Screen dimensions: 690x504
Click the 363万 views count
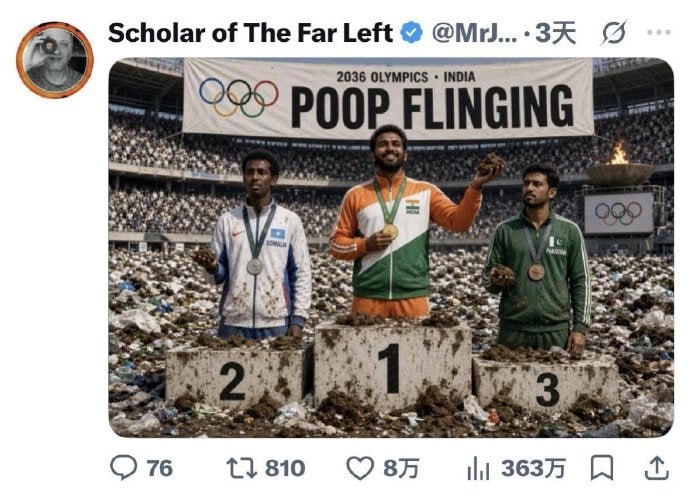pos(533,468)
